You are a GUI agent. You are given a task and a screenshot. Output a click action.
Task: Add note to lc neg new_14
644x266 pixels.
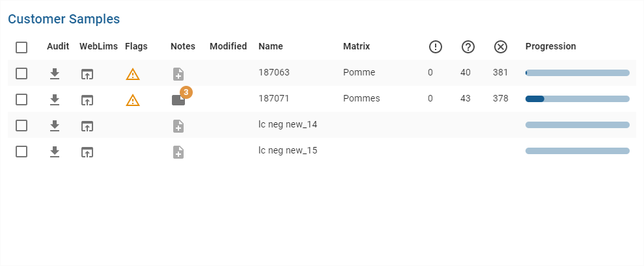pos(178,126)
